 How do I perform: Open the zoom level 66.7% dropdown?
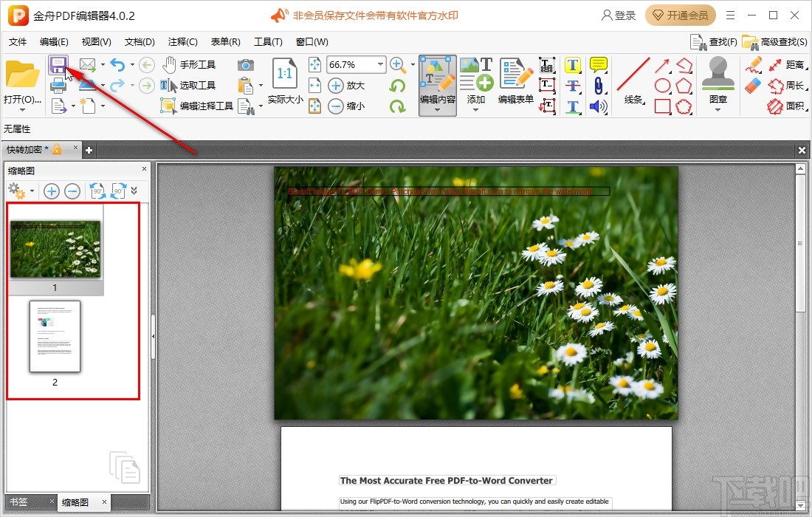(x=381, y=64)
